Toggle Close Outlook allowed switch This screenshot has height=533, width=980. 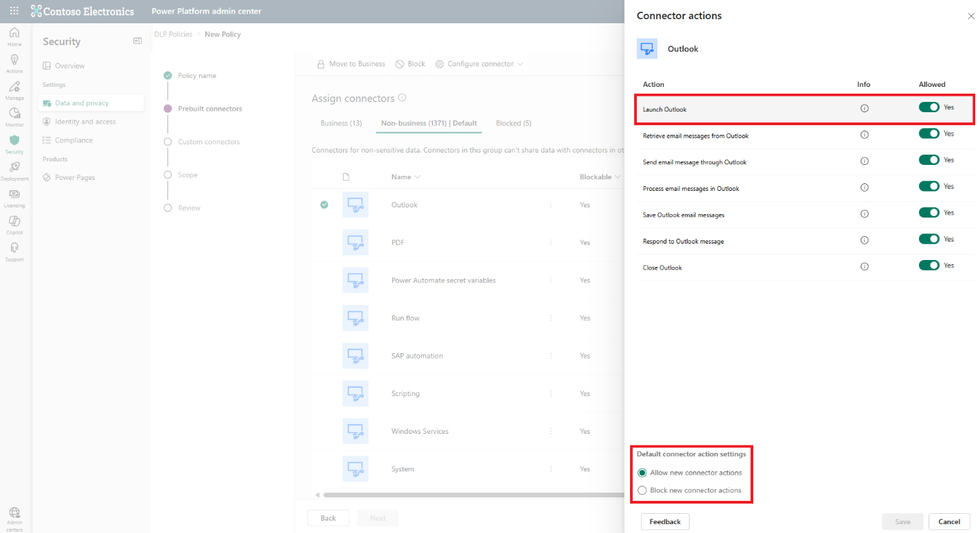(x=929, y=265)
